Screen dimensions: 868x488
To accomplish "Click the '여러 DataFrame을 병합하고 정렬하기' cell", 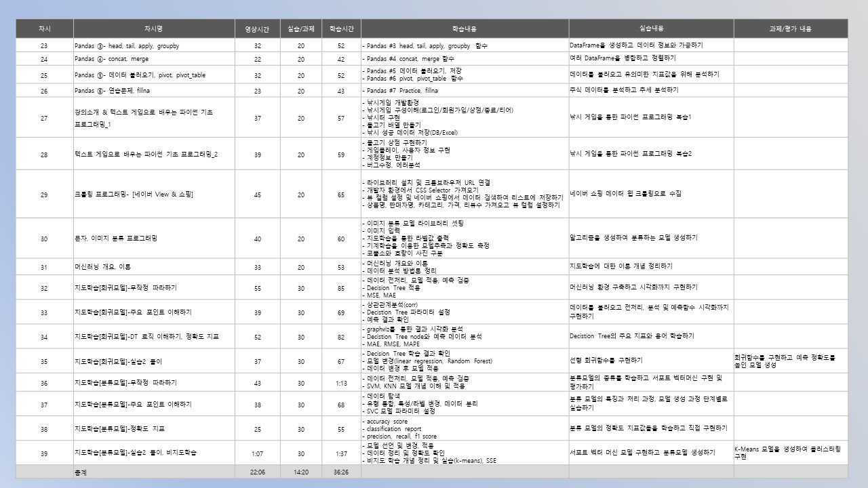I will click(623, 59).
